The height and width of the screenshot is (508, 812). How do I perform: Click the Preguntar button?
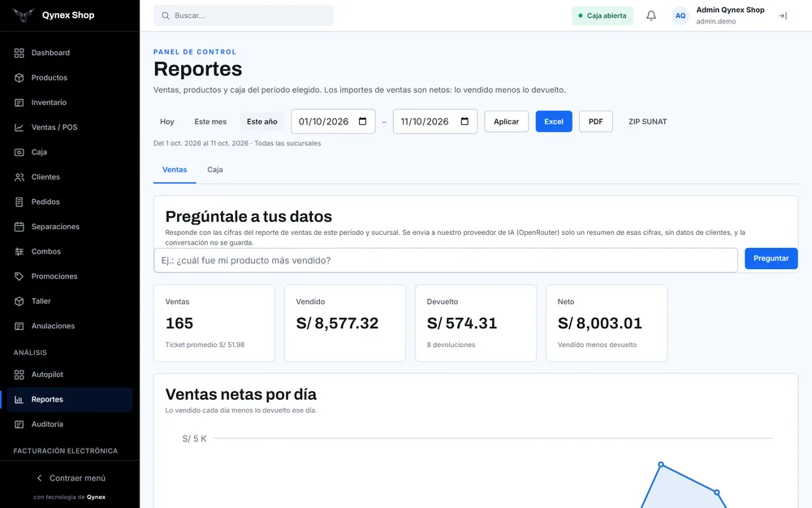pos(771,258)
